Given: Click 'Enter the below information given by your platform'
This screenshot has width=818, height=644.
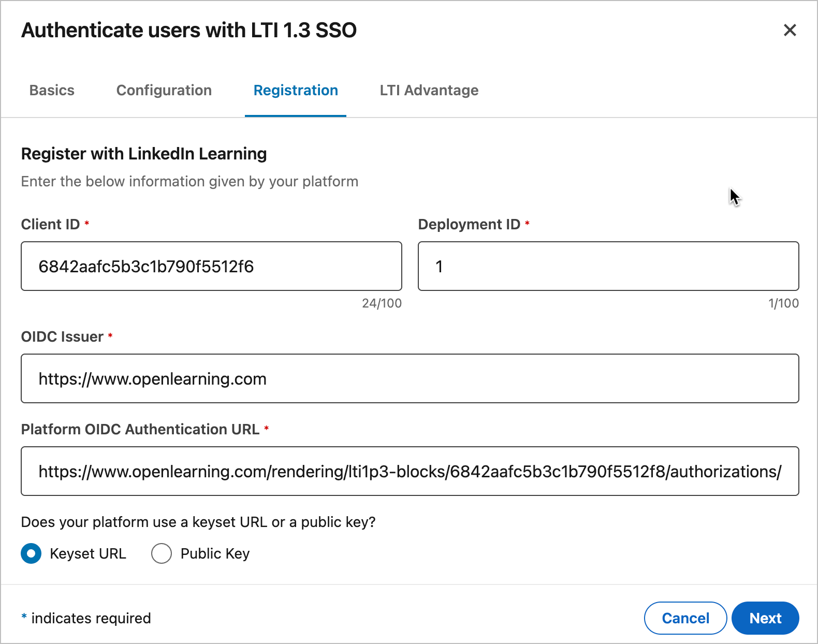Looking at the screenshot, I should [x=189, y=182].
